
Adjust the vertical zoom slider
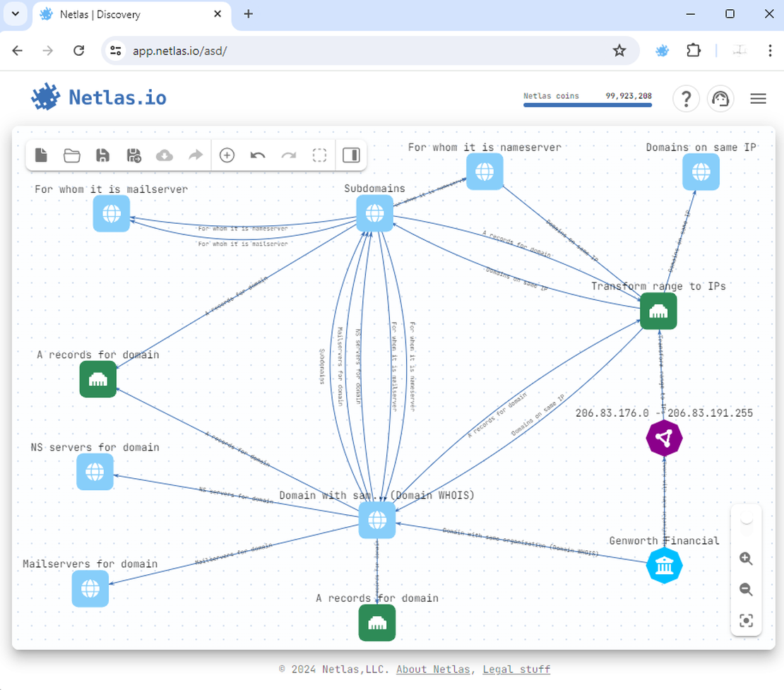click(x=746, y=521)
